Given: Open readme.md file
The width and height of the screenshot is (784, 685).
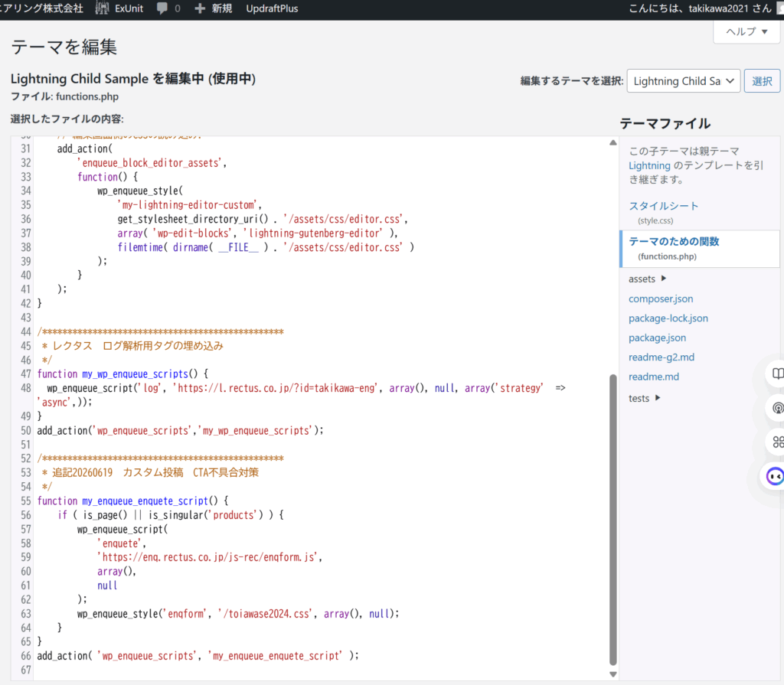Looking at the screenshot, I should point(654,377).
